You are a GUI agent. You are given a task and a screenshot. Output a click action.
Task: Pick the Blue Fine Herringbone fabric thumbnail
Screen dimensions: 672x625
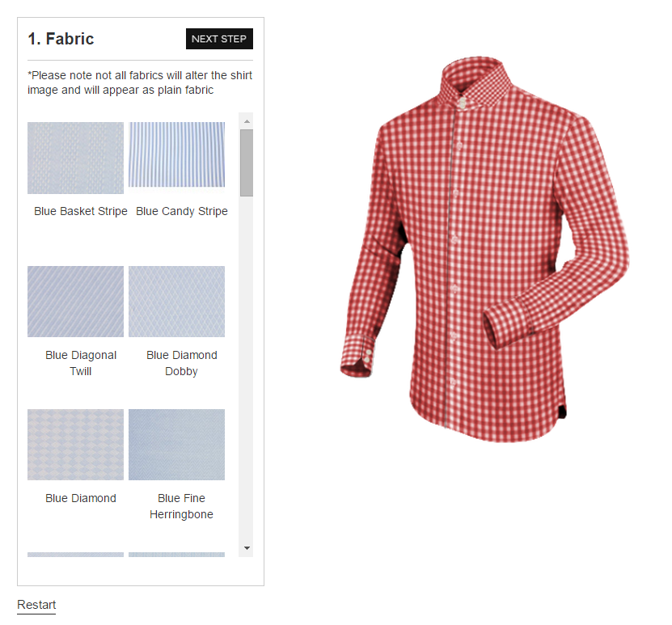point(176,445)
